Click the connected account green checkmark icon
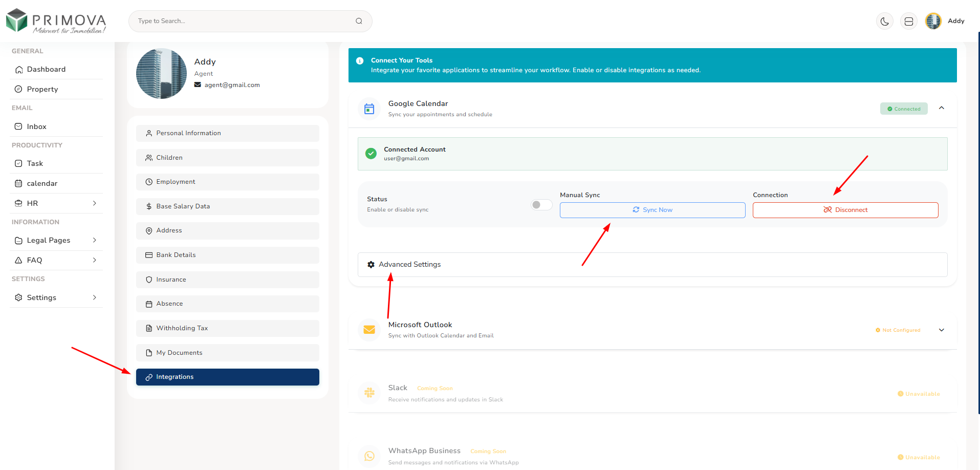Viewport: 980px width, 470px height. 371,153
